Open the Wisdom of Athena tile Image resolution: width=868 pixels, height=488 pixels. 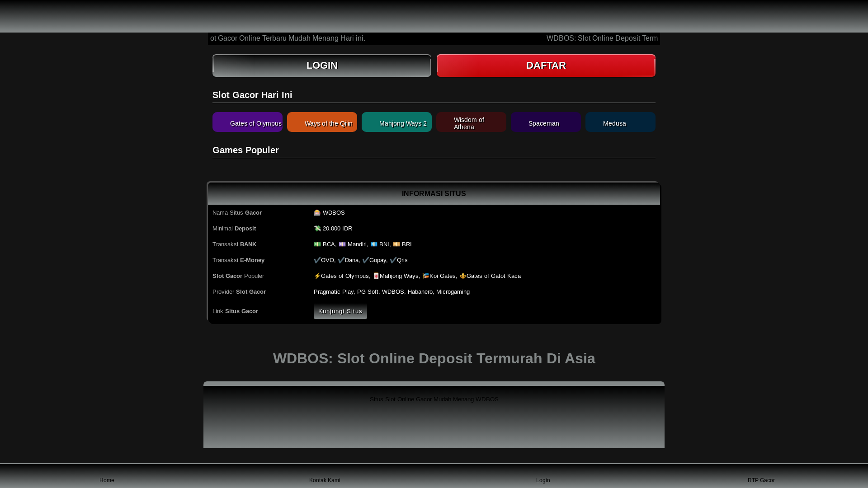[x=471, y=122]
